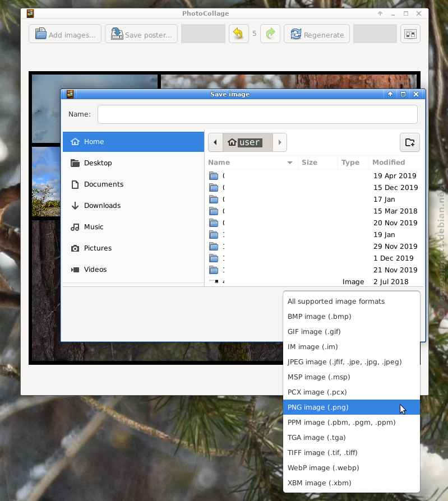Click path bar forward arrow

pyautogui.click(x=280, y=142)
